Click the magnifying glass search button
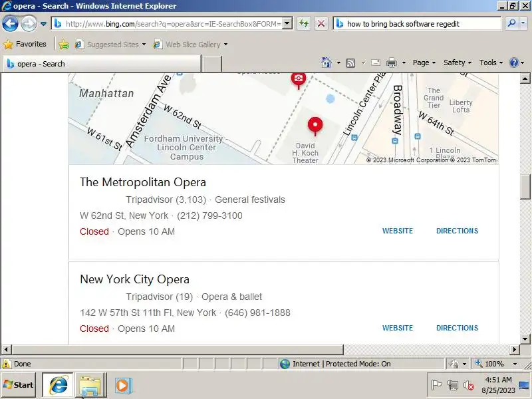532x399 pixels. [511, 23]
